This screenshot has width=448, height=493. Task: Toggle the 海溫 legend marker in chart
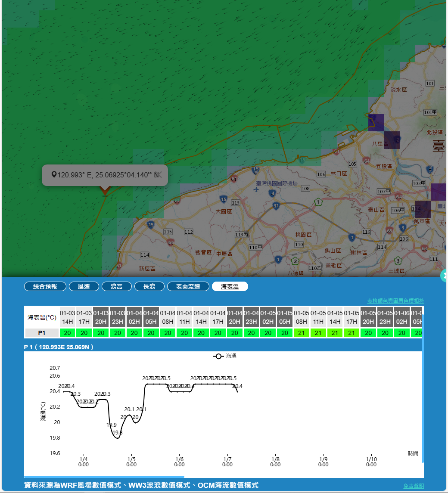coord(218,356)
